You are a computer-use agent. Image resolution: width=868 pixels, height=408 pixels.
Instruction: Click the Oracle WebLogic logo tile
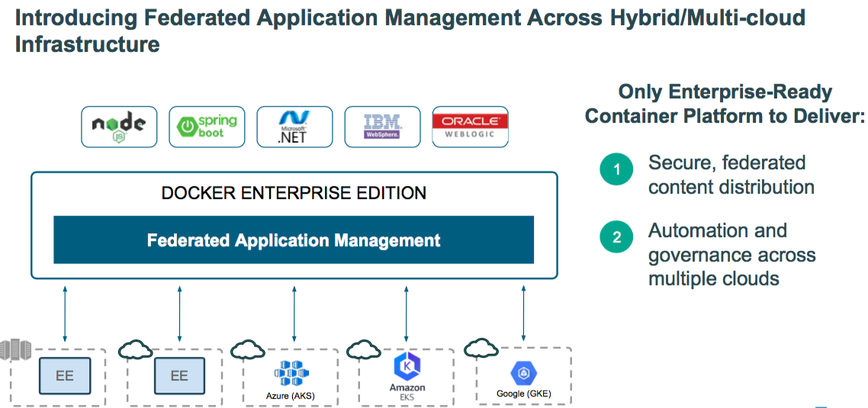pos(470,127)
